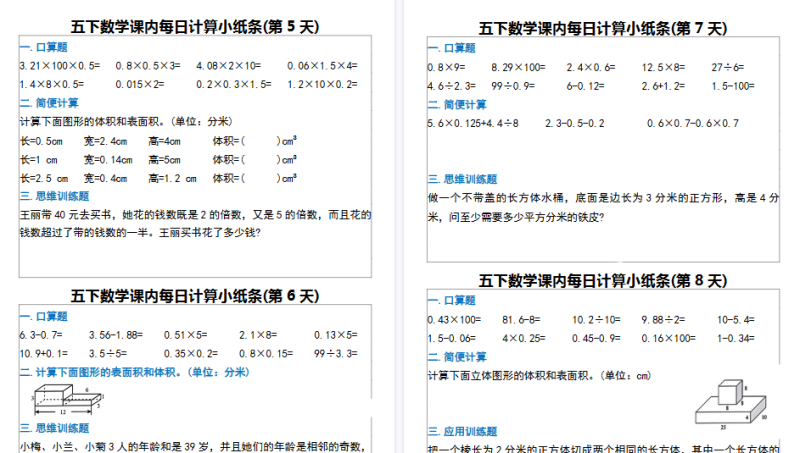
Task: Select the problem 0.43×100=
Action: pos(455,320)
